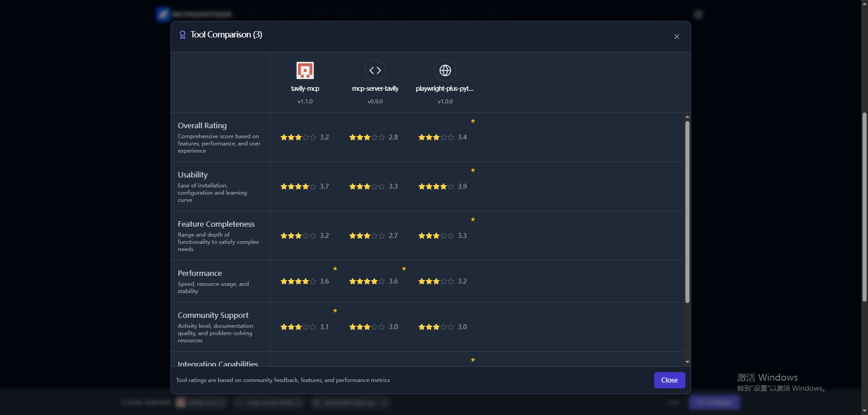868x415 pixels.
Task: Click the mcp-server-tavily code brackets icon
Action: (x=375, y=70)
